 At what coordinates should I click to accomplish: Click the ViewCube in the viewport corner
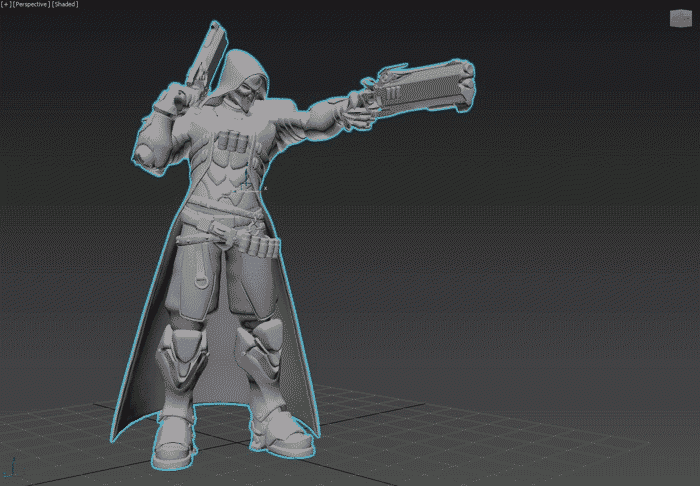[x=681, y=18]
